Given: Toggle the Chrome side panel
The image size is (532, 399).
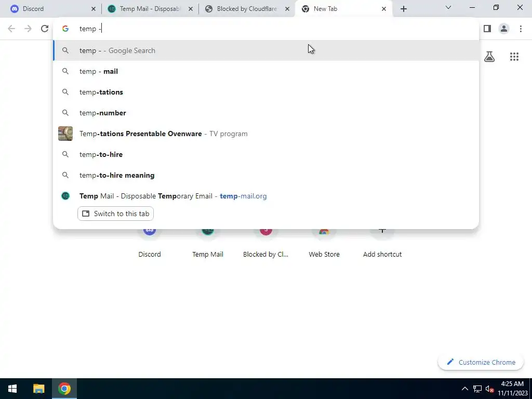Looking at the screenshot, I should tap(487, 29).
